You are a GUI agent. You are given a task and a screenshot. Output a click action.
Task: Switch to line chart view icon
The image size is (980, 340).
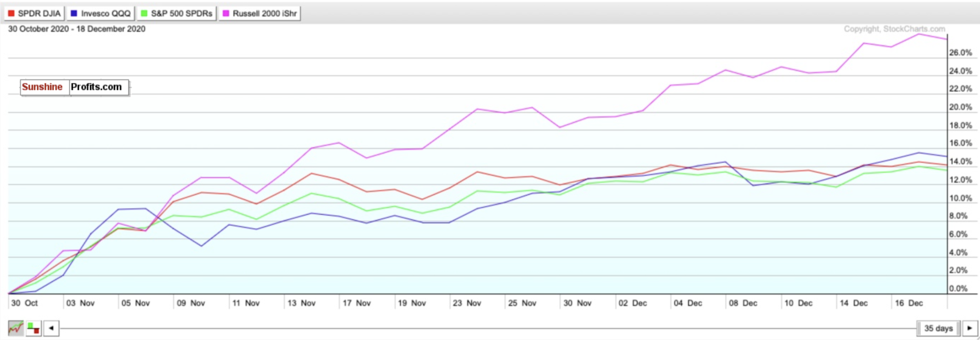16,328
